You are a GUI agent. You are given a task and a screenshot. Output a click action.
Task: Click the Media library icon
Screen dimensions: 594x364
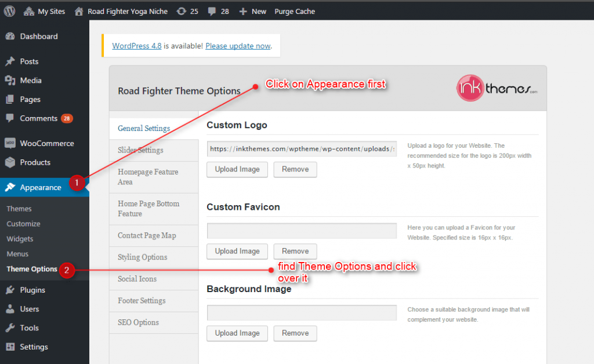[x=10, y=80]
